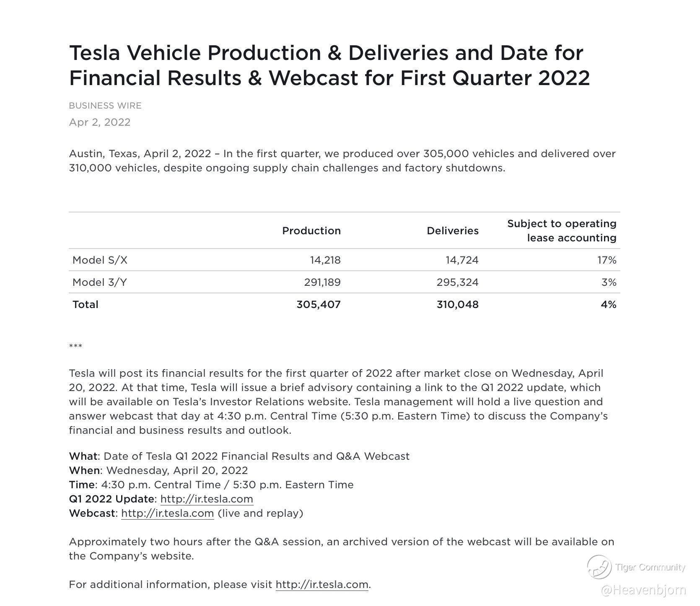This screenshot has height=606, width=700.
Task: Click Model S/X production value 14,218
Action: pyautogui.click(x=325, y=260)
